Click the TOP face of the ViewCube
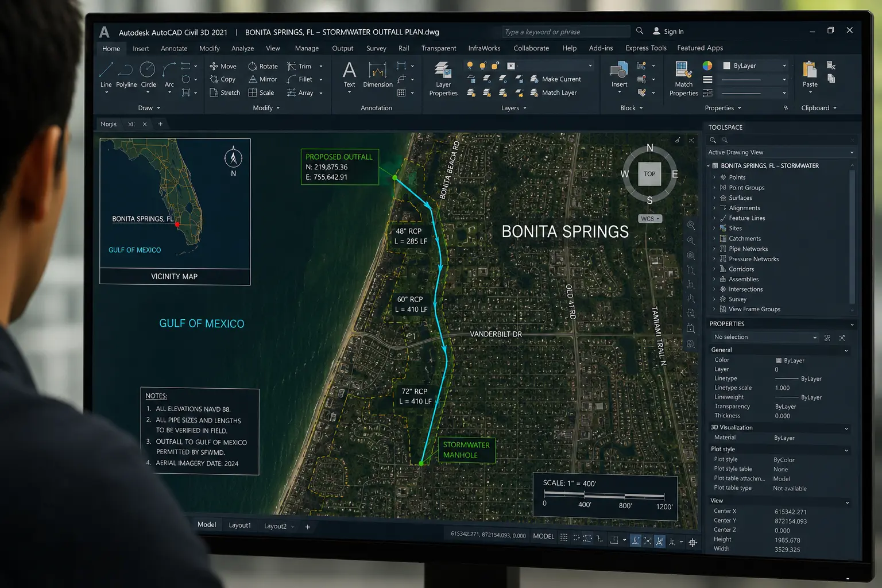This screenshot has width=882, height=588. coord(649,173)
